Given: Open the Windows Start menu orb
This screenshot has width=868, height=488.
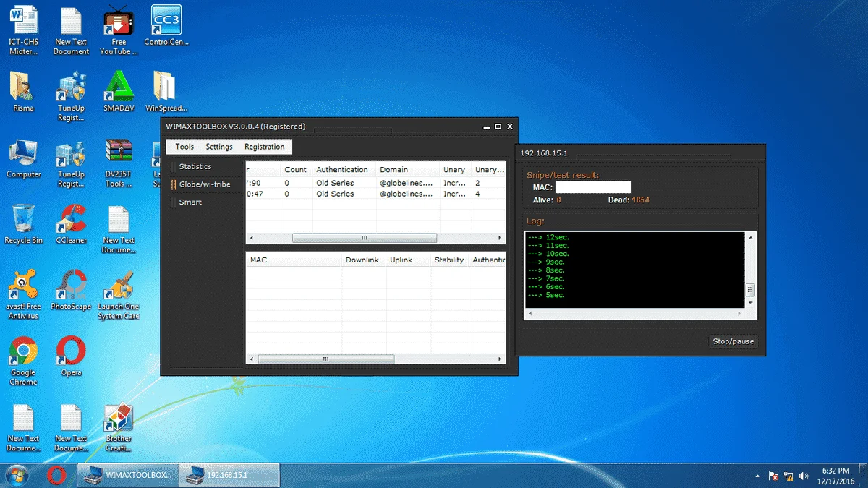Looking at the screenshot, I should tap(17, 475).
